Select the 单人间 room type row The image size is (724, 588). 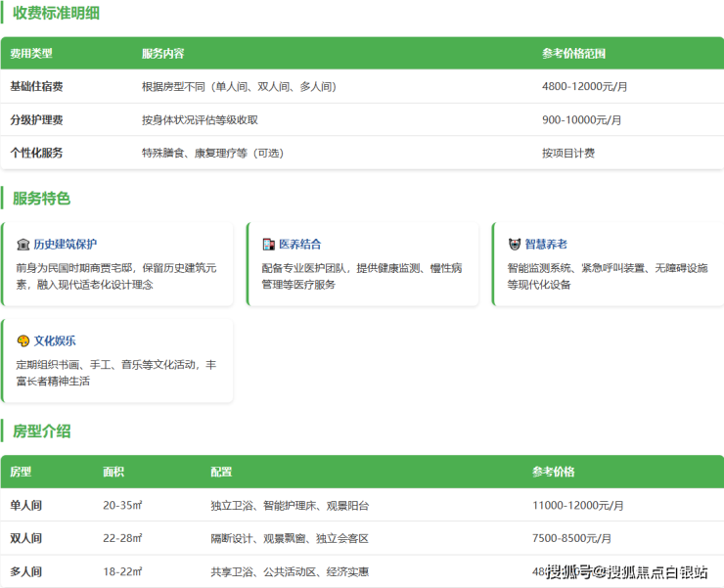tap(26, 506)
